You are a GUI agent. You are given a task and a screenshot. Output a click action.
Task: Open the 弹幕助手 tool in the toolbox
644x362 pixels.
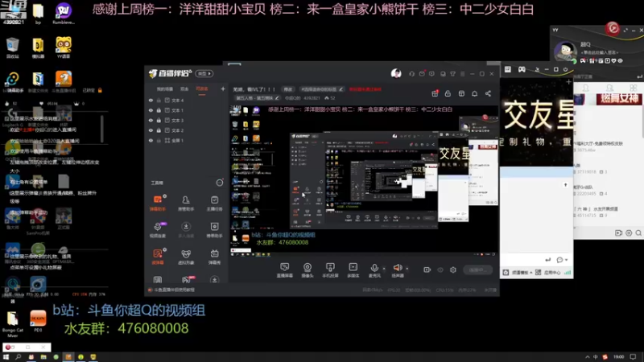tap(157, 203)
